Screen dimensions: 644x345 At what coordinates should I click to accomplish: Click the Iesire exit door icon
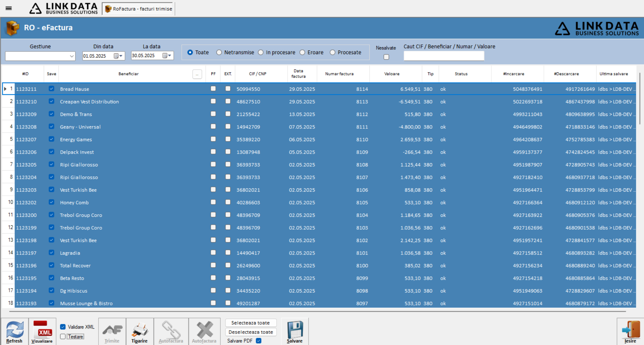[630, 332]
